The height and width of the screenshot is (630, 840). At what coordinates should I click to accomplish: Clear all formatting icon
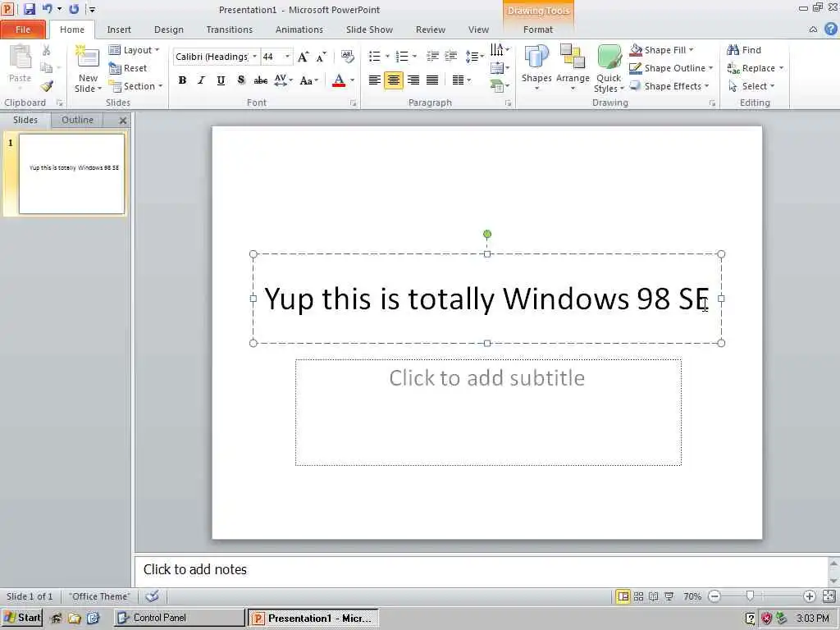coord(347,57)
